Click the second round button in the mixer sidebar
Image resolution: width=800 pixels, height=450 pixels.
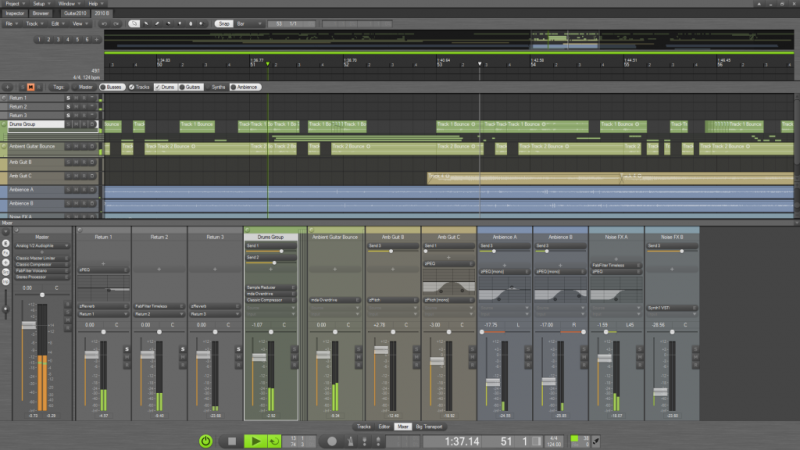6,253
